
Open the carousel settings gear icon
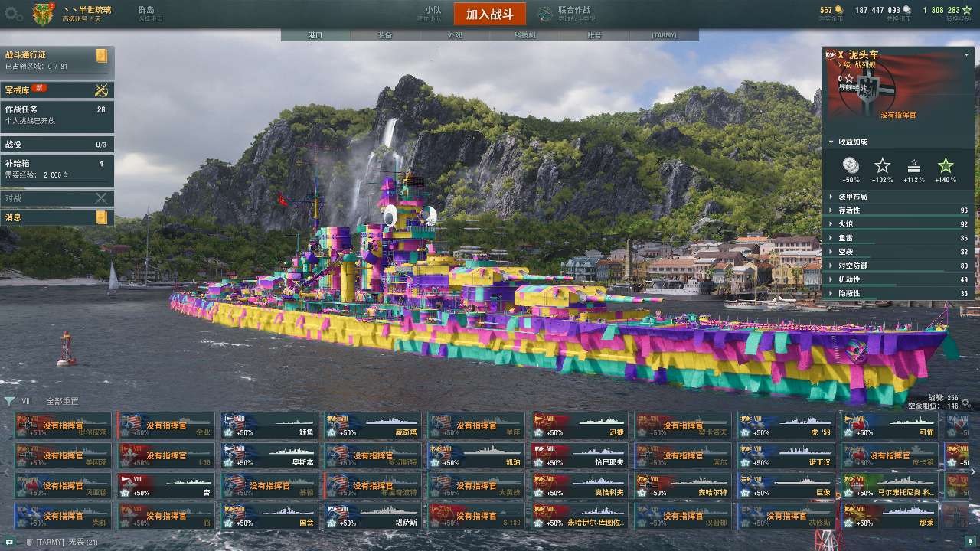tap(966, 401)
